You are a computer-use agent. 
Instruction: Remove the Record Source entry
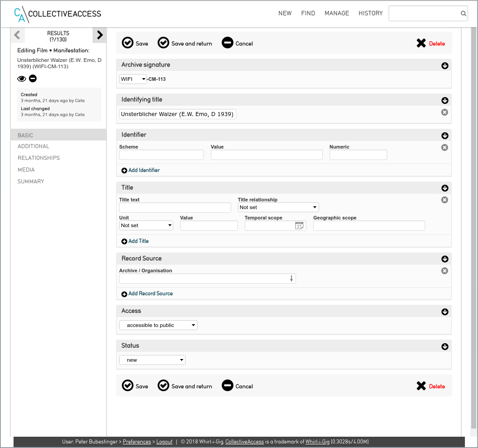pyautogui.click(x=445, y=271)
